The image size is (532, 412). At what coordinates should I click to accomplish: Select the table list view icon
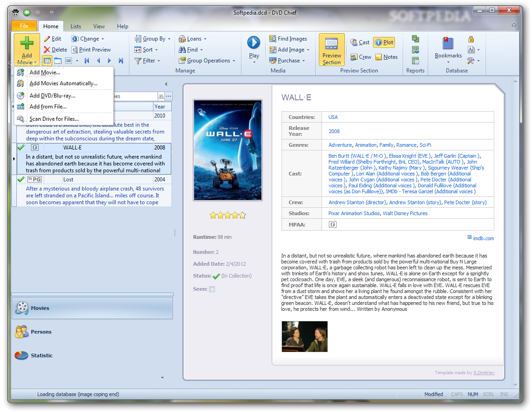47,61
